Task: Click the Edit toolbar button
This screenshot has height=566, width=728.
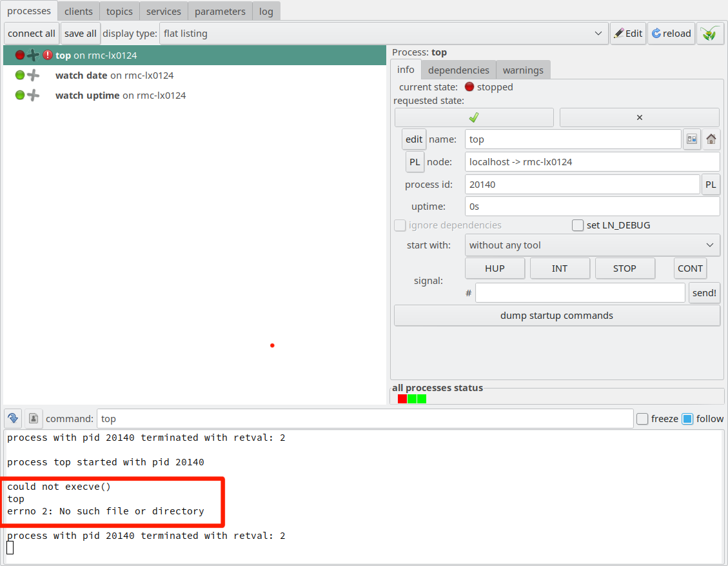Action: click(x=628, y=34)
